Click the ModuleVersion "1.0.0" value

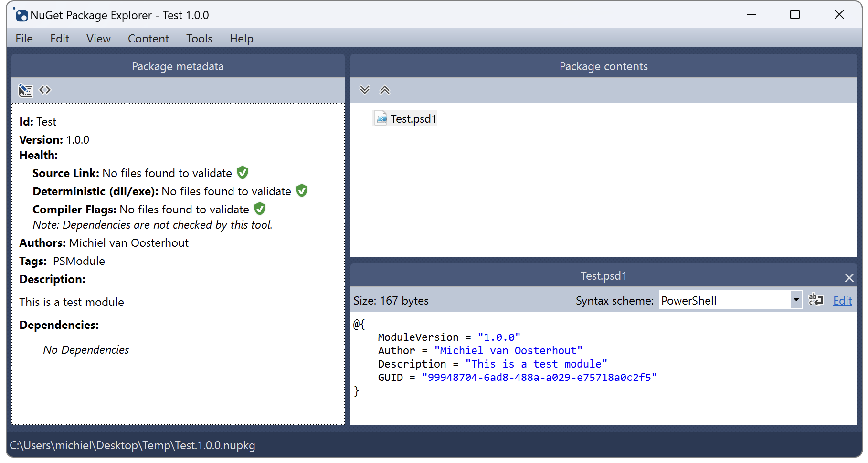[x=499, y=337]
